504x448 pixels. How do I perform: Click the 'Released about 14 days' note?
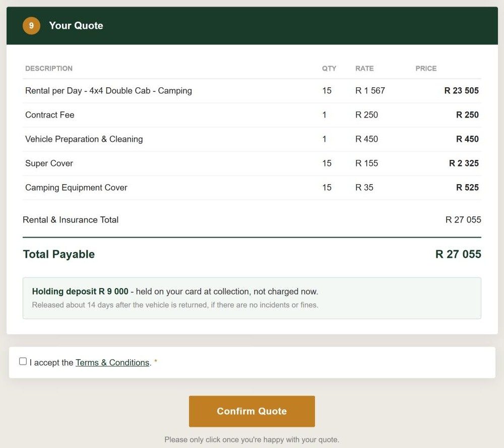175,305
